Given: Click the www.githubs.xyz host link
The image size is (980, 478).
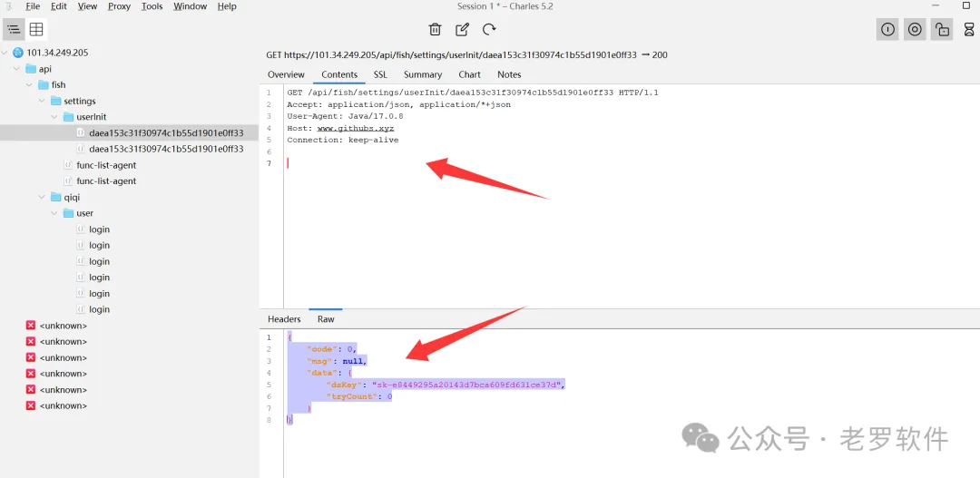Looking at the screenshot, I should [356, 128].
